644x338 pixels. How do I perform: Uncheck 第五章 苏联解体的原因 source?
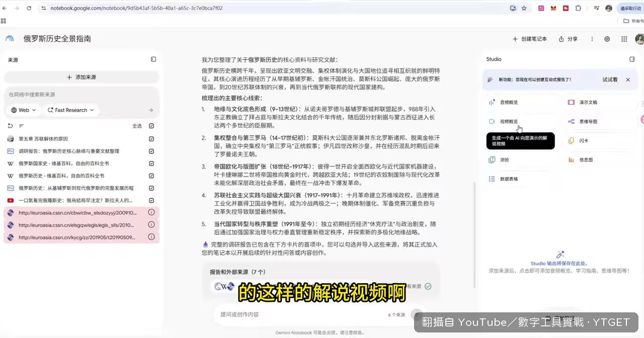[151, 139]
